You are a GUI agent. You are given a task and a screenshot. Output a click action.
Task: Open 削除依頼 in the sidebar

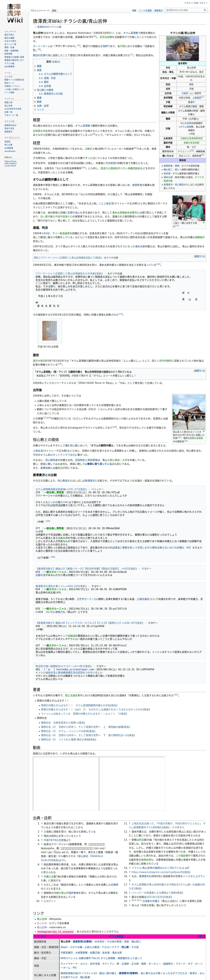[8, 54]
